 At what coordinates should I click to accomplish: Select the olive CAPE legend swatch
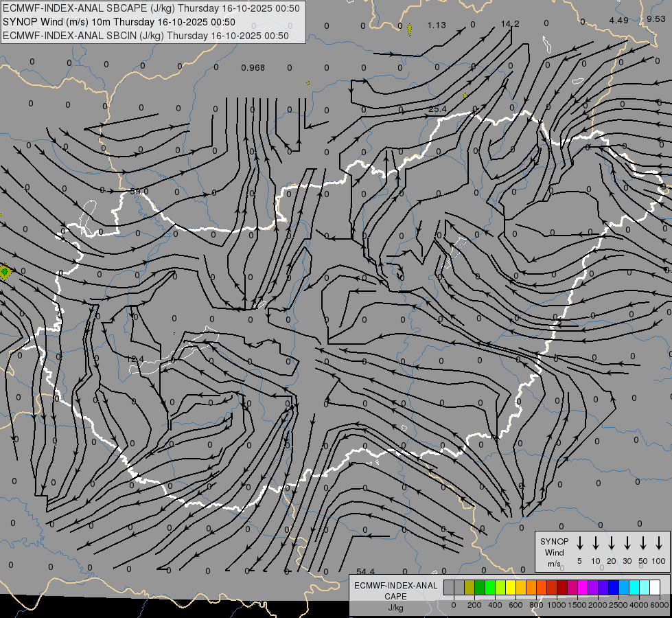pyautogui.click(x=470, y=587)
